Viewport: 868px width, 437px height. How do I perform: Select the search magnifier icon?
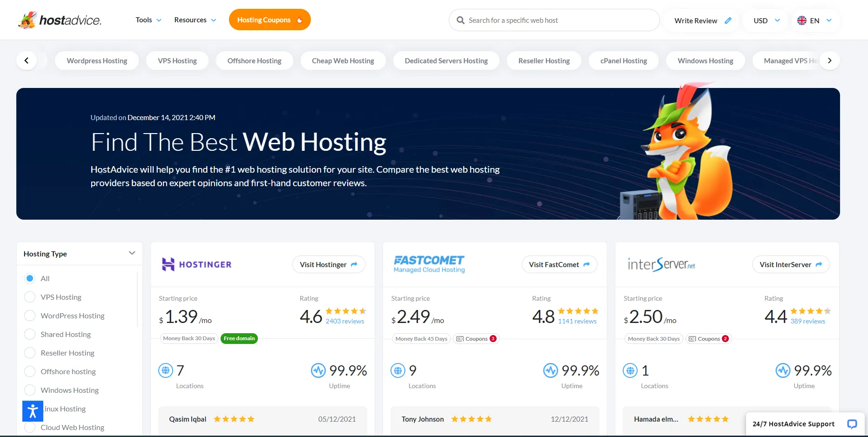460,20
